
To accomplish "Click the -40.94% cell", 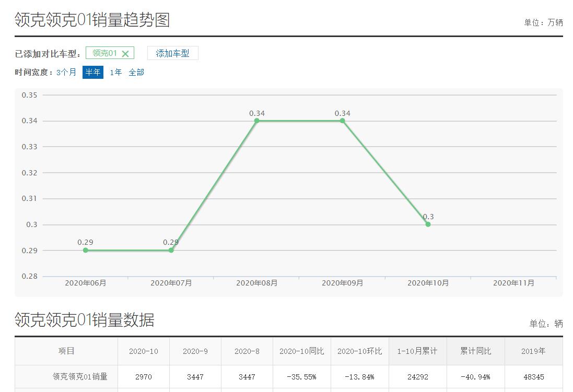I will click(475, 377).
